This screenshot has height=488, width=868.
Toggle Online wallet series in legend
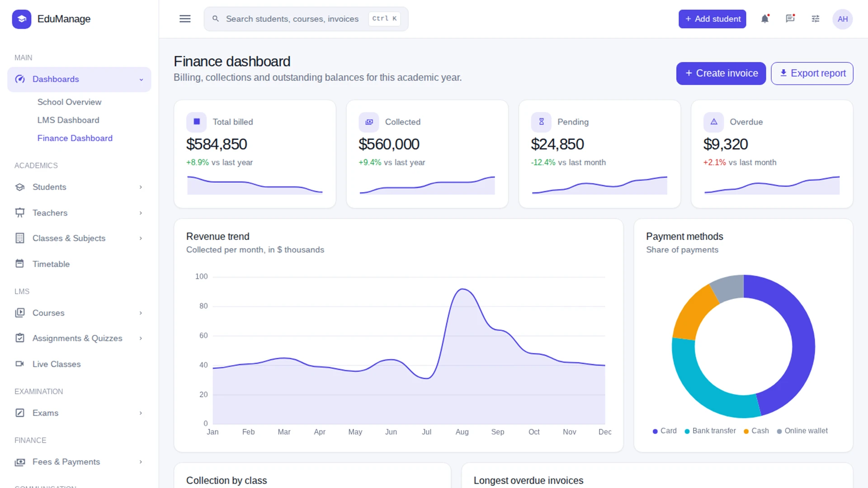(802, 431)
